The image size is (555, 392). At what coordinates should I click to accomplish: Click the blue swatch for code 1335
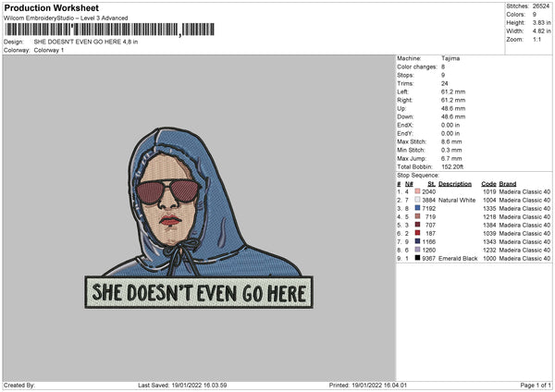(418, 208)
